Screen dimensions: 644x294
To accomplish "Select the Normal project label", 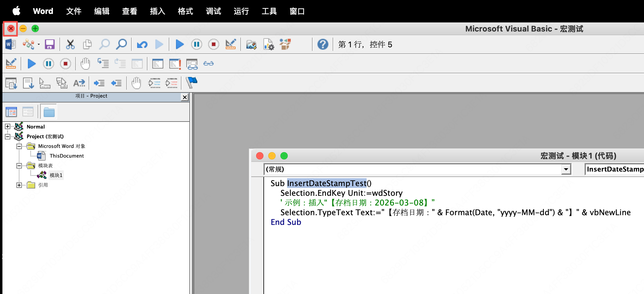I will click(x=36, y=127).
